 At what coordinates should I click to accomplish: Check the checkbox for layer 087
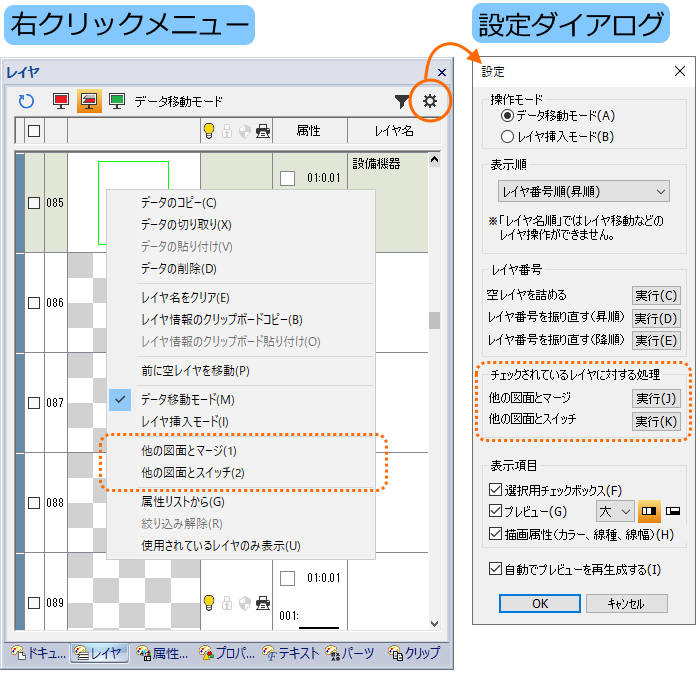(34, 403)
